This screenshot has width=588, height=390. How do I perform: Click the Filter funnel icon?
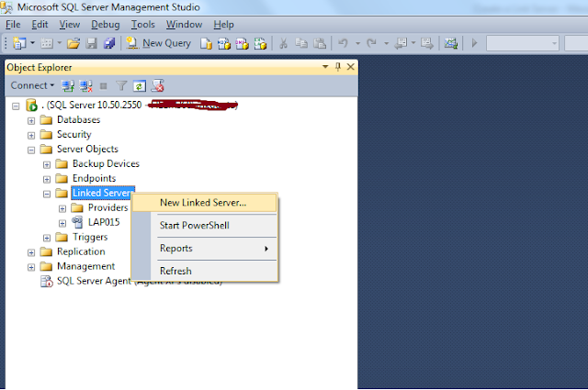coord(121,86)
